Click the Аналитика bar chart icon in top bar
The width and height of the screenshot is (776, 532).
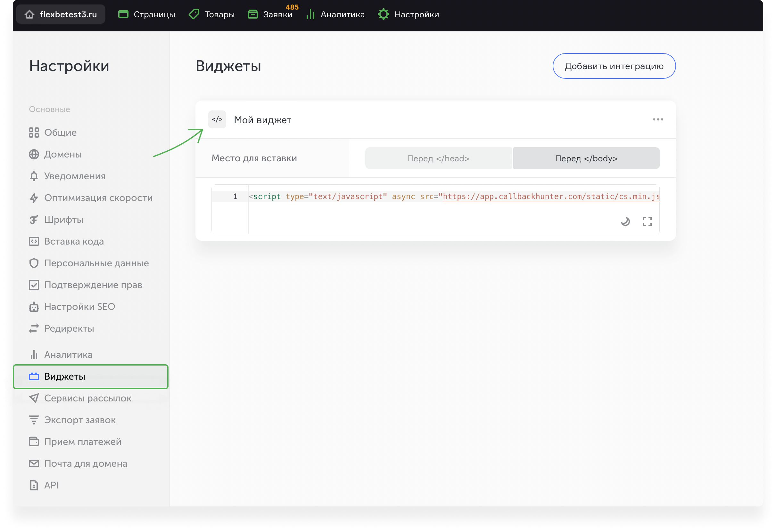click(x=310, y=14)
